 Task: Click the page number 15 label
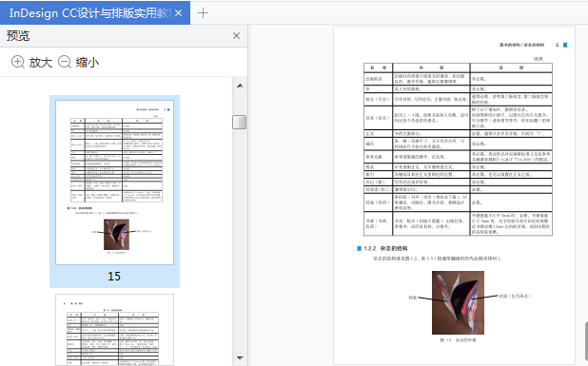(x=114, y=277)
